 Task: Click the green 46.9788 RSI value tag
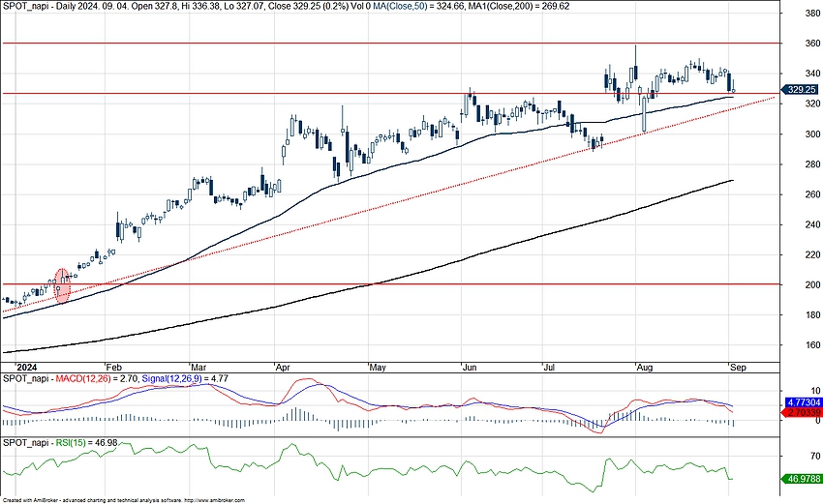pyautogui.click(x=803, y=478)
